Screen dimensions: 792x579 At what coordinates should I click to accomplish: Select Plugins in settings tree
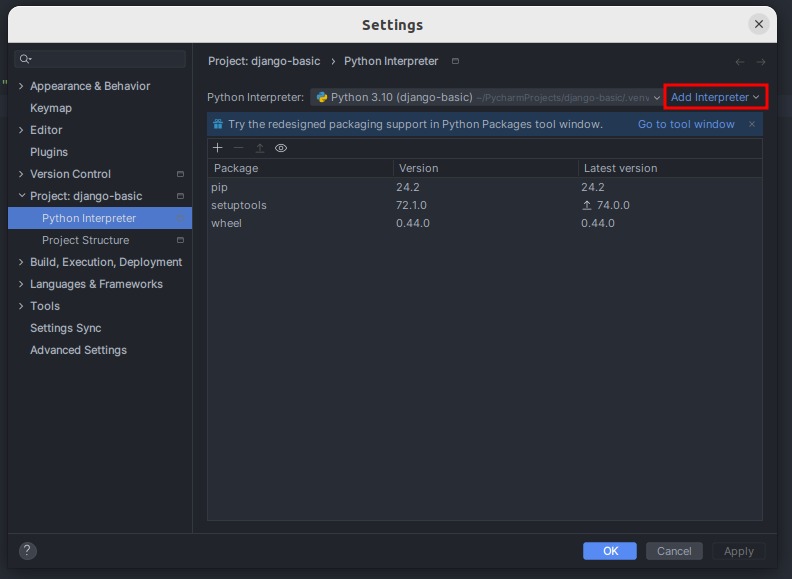pyautogui.click(x=48, y=152)
